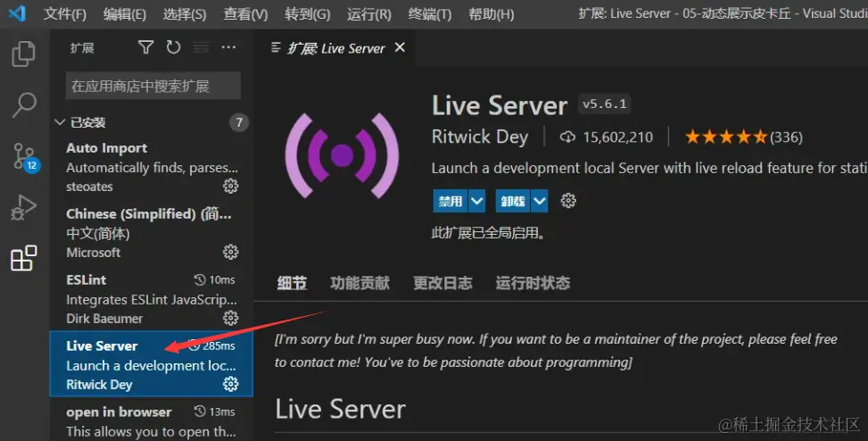Open the 运行(R) menu
Screen dimensions: 868x441
[x=369, y=14]
